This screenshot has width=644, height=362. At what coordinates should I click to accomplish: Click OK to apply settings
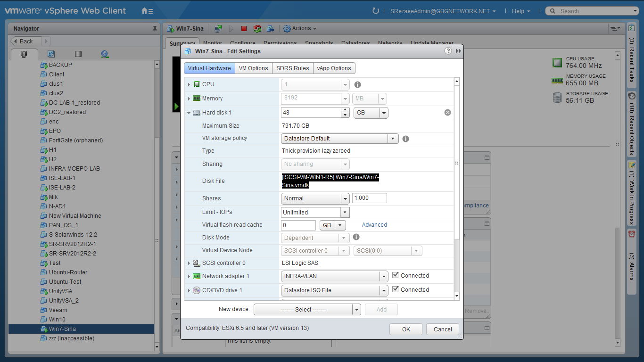pos(406,329)
